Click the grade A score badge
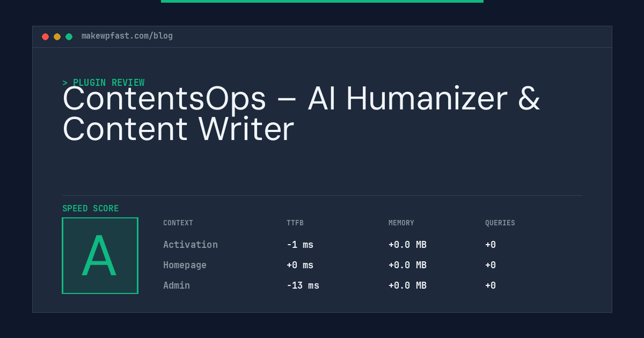Screen dimensions: 644x338 click(100, 255)
